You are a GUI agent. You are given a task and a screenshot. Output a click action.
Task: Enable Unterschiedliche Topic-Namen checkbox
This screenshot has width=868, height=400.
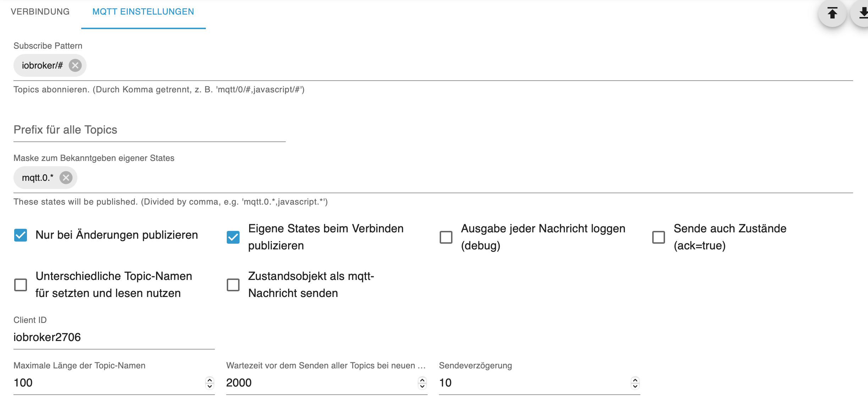click(x=21, y=285)
